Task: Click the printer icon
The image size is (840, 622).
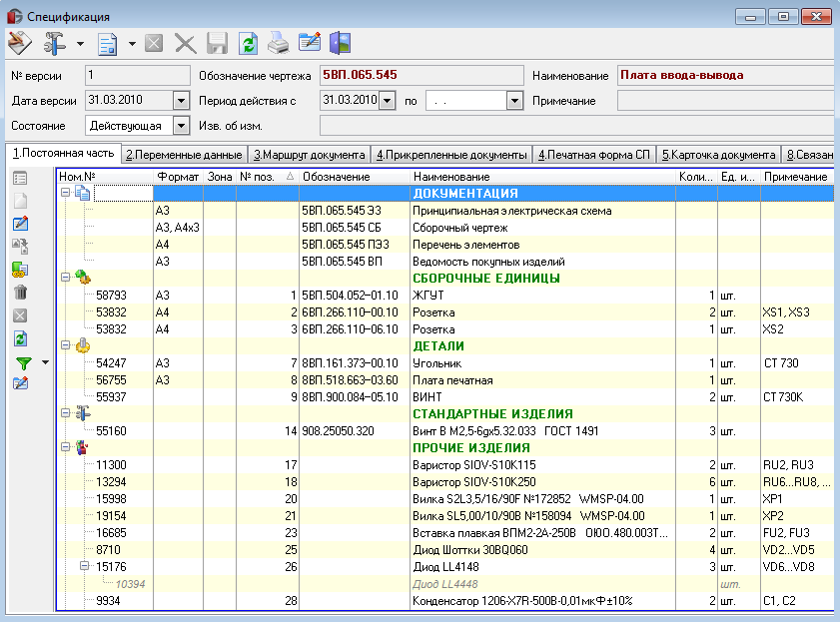Action: 279,43
